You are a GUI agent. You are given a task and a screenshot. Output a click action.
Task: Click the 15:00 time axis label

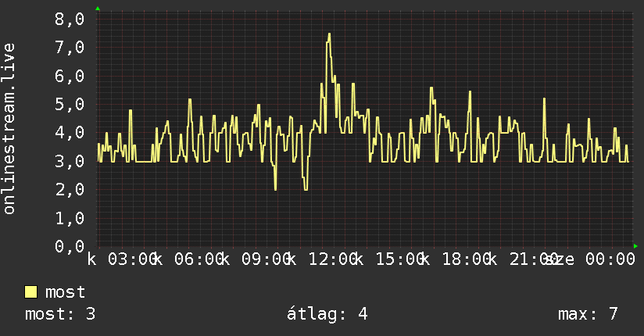click(400, 259)
